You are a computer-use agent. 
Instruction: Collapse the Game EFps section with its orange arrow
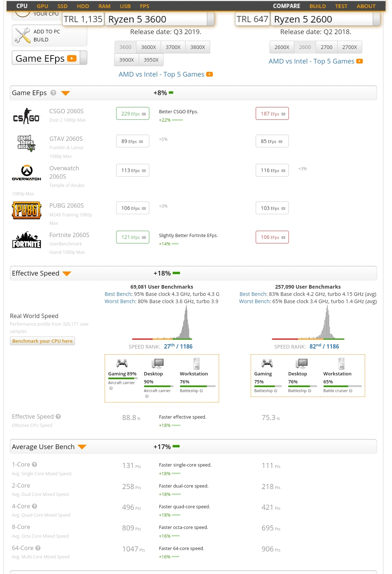click(x=65, y=93)
